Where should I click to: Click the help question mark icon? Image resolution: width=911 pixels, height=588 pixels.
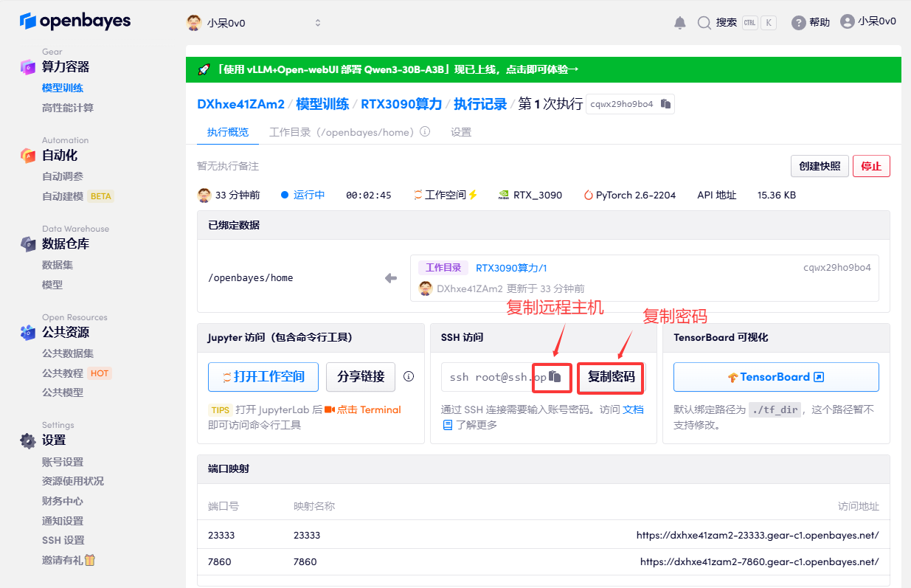tap(798, 23)
